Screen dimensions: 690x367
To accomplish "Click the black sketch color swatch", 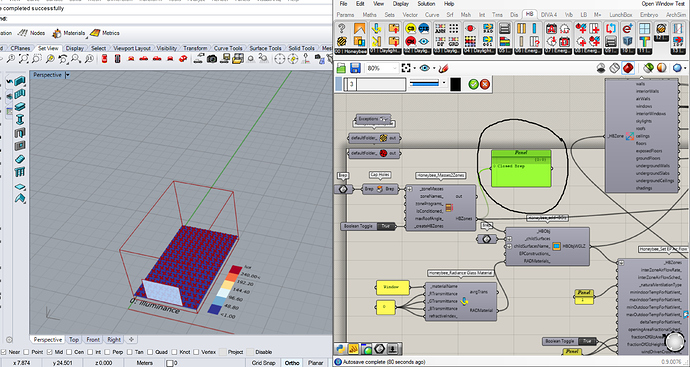I will 455,84.
